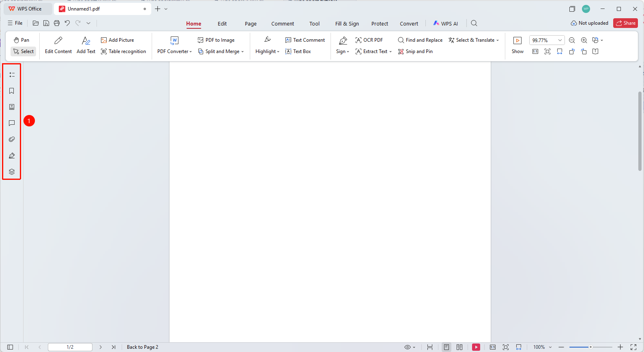Viewport: 644px width, 352px height.
Task: Toggle continuous scrolling in status bar
Action: 430,347
